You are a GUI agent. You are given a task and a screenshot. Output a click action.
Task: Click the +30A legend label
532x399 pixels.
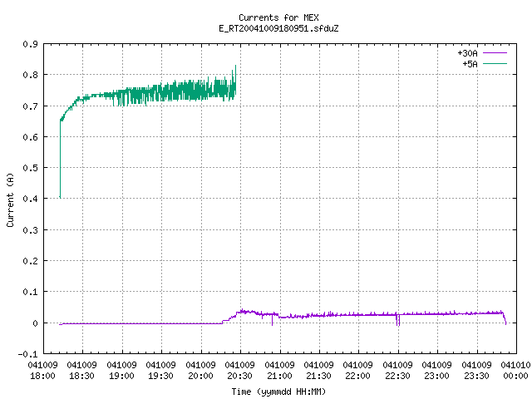(x=467, y=53)
